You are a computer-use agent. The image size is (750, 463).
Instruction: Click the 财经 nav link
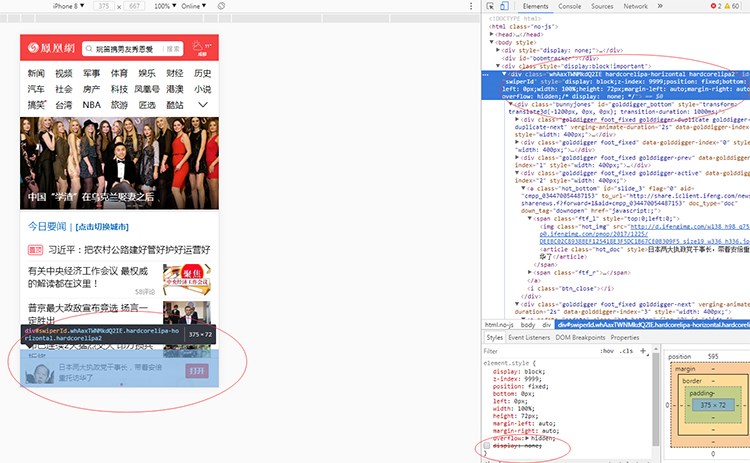[x=175, y=73]
